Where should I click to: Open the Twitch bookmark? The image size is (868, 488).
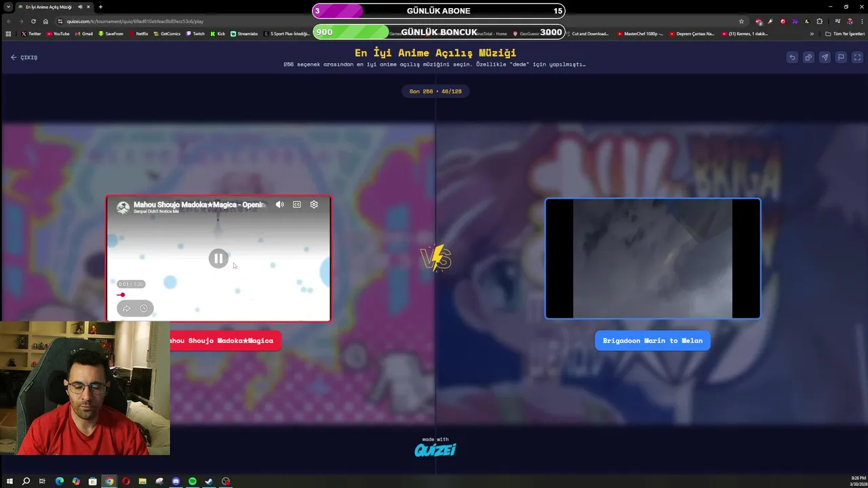tap(195, 33)
